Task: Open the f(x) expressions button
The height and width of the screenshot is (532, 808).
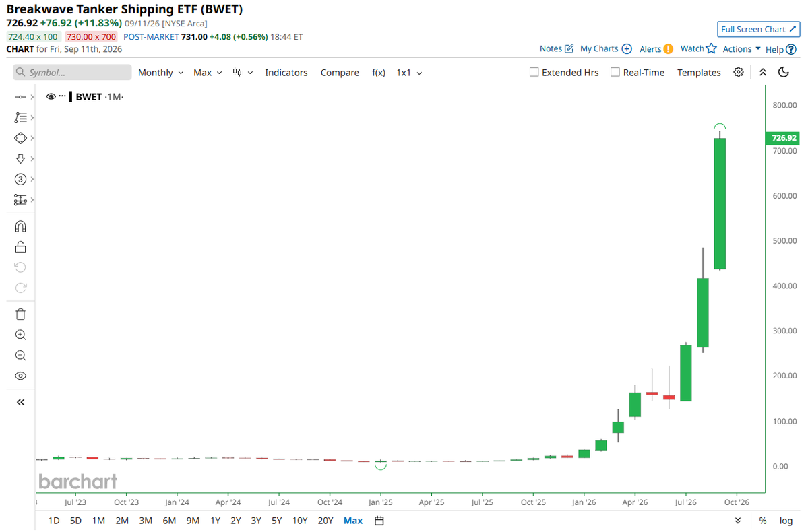Action: [379, 73]
